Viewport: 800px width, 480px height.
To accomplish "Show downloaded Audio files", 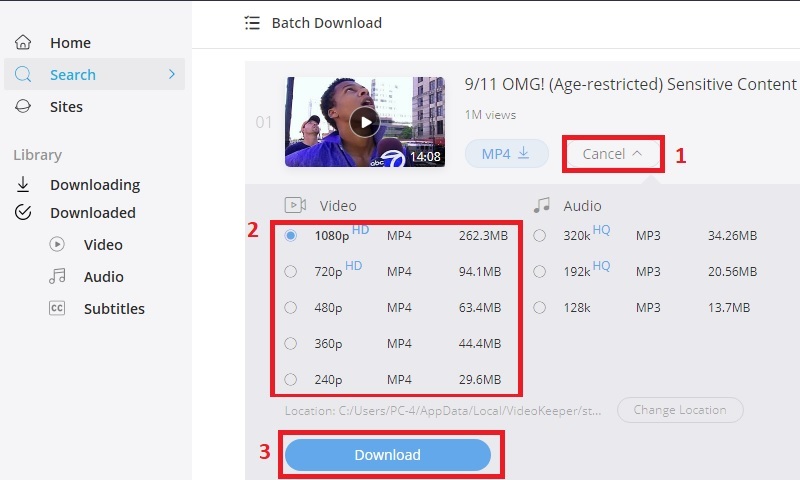I will point(104,276).
